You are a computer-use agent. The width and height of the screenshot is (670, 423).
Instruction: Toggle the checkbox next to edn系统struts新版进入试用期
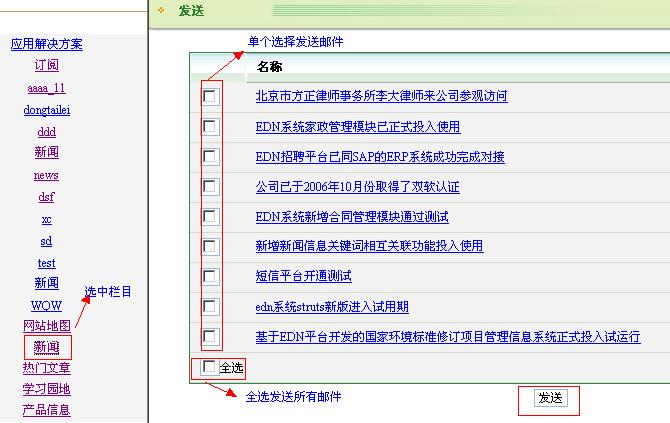click(210, 307)
